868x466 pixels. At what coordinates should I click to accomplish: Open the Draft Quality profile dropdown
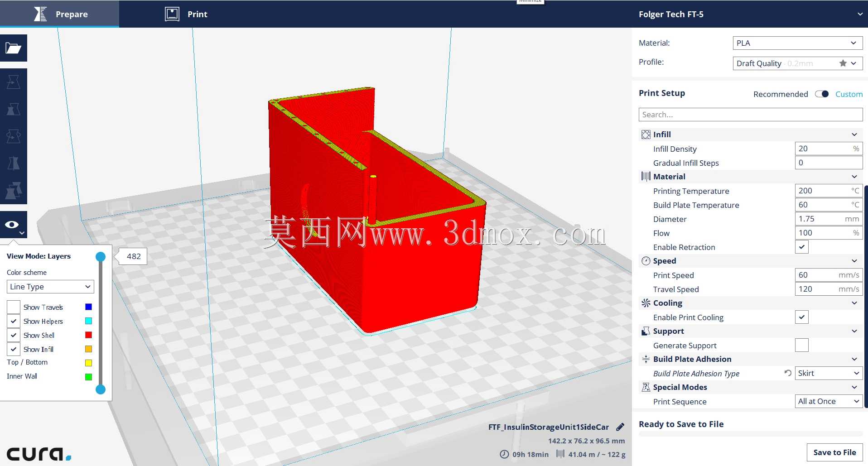click(x=797, y=63)
